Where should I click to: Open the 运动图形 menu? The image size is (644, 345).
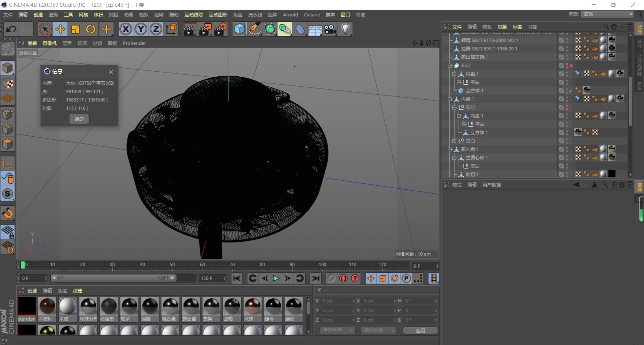point(218,15)
